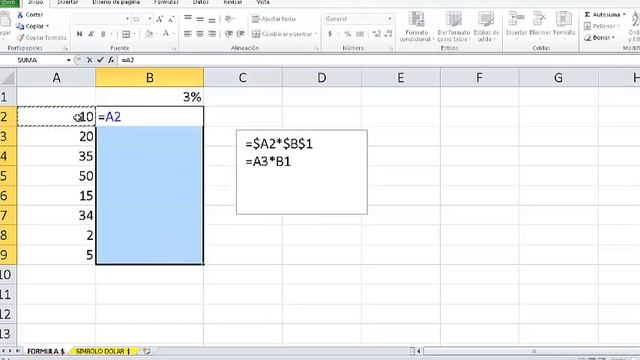Open the Combinar y centrar dropdown arrow
Image resolution: width=640 pixels, height=360 pixels.
pyautogui.click(x=316, y=34)
